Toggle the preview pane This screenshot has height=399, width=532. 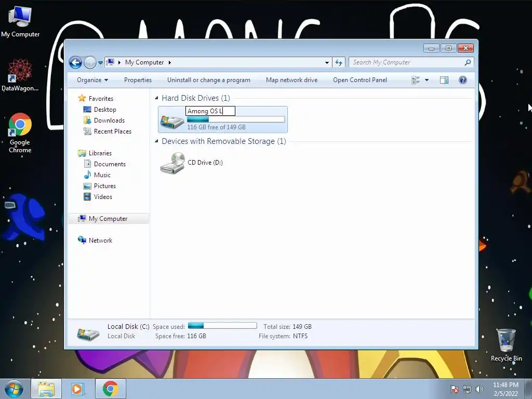(444, 80)
